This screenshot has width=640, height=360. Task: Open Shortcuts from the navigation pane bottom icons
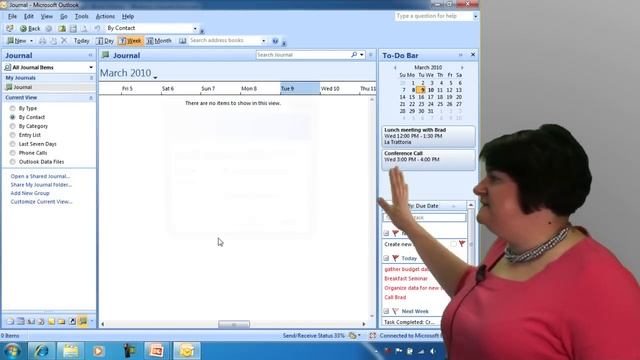click(x=72, y=322)
